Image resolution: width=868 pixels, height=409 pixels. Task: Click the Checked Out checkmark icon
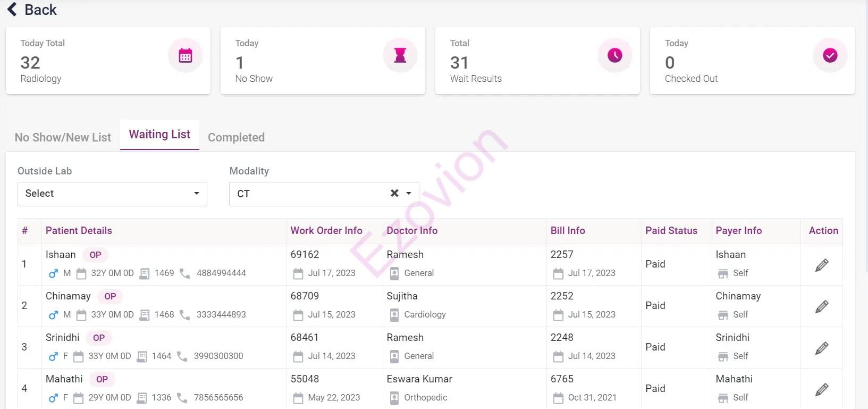click(830, 55)
